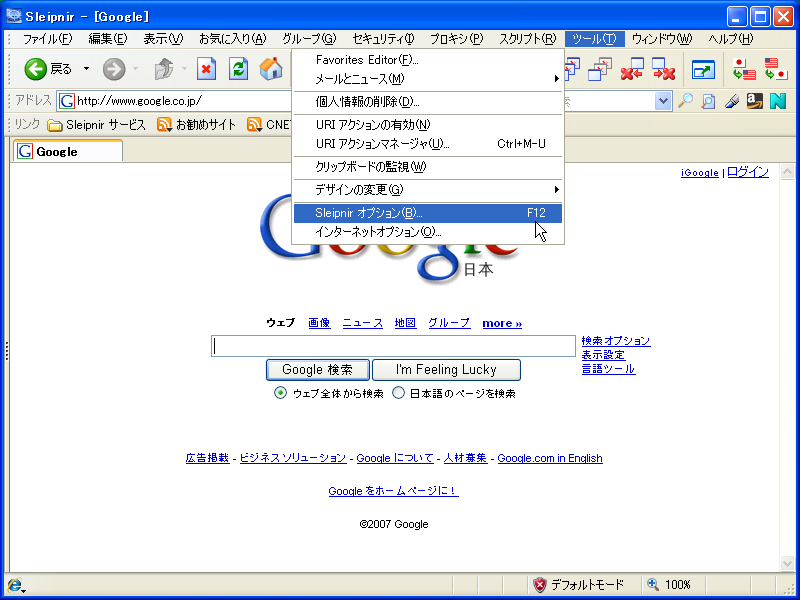Expand the メールとニュース submenu
The height and width of the screenshot is (600, 800).
428,79
